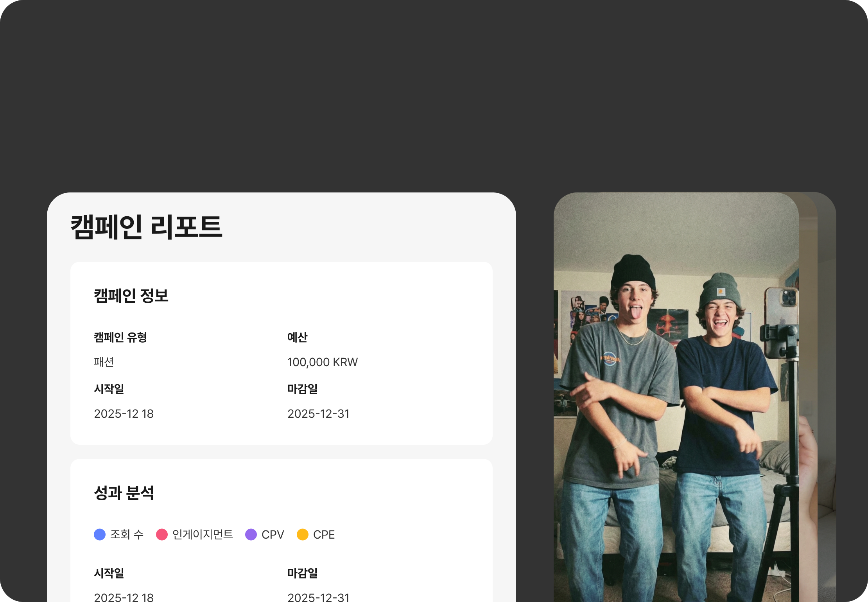Click the purple CPV legend dot
868x602 pixels.
(251, 534)
